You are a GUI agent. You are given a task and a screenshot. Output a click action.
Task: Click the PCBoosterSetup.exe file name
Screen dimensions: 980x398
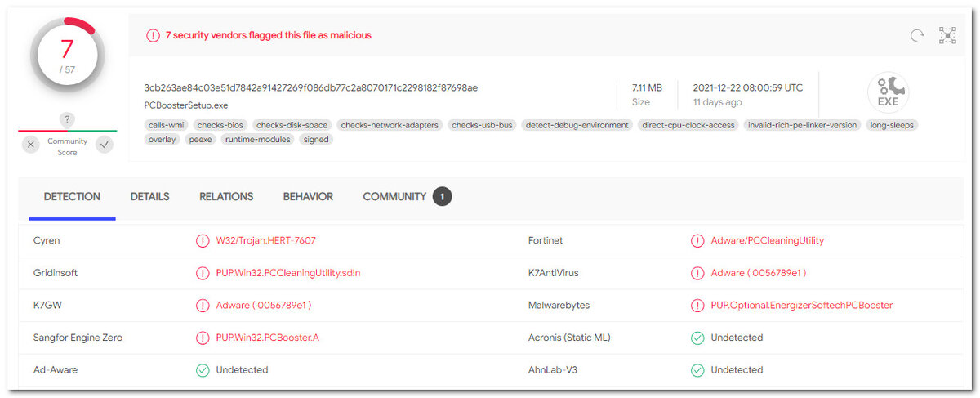point(186,105)
